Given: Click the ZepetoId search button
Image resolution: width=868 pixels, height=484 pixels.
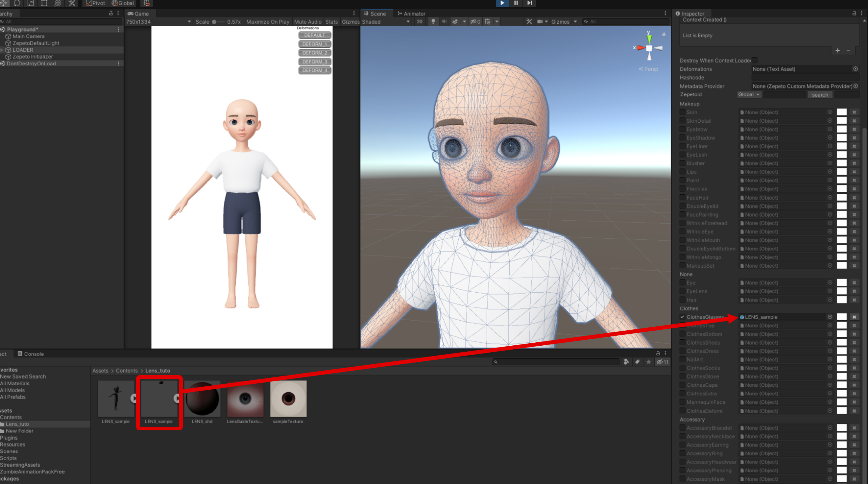Looking at the screenshot, I should click(820, 95).
